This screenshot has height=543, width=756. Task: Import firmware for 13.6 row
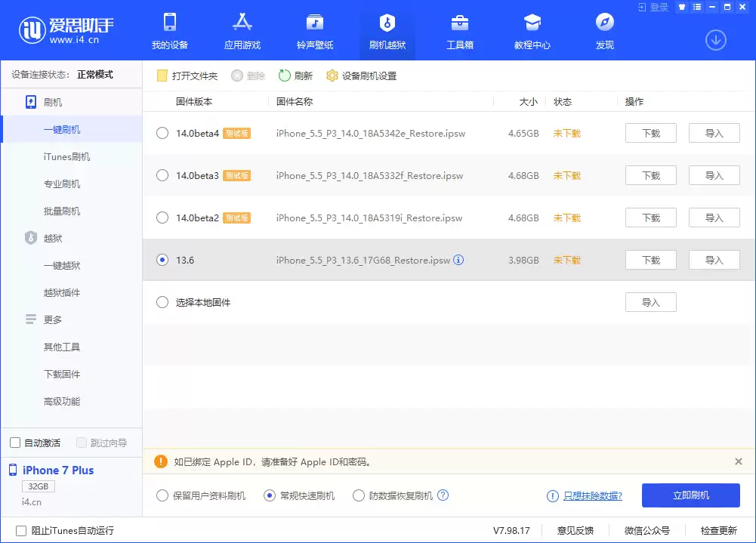[714, 260]
